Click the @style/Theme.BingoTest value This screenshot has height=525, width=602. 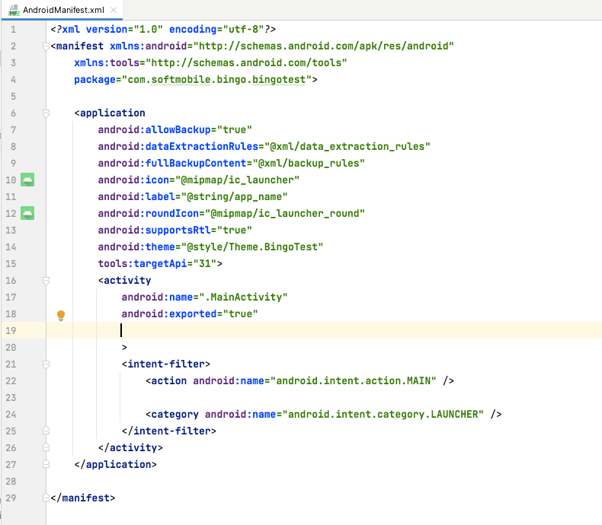[252, 247]
